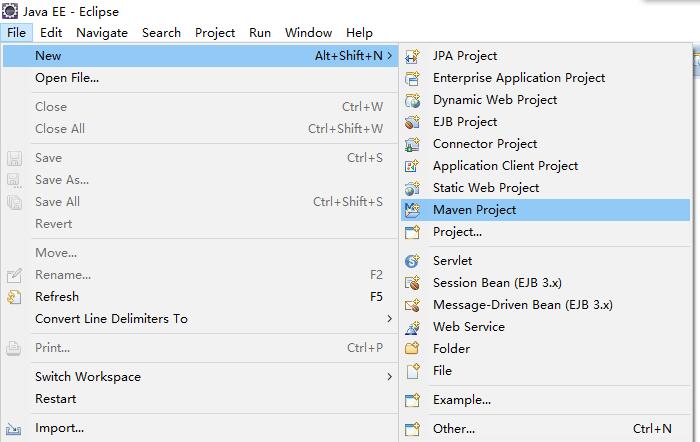Click the EJB Project bean icon
Viewport: 700px width, 442px height.
pyautogui.click(x=412, y=122)
